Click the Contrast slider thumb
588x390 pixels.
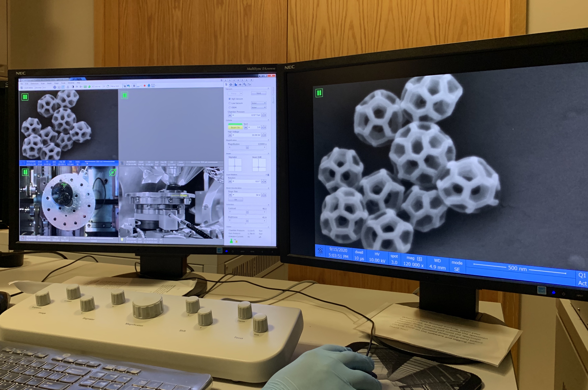[x=247, y=212]
